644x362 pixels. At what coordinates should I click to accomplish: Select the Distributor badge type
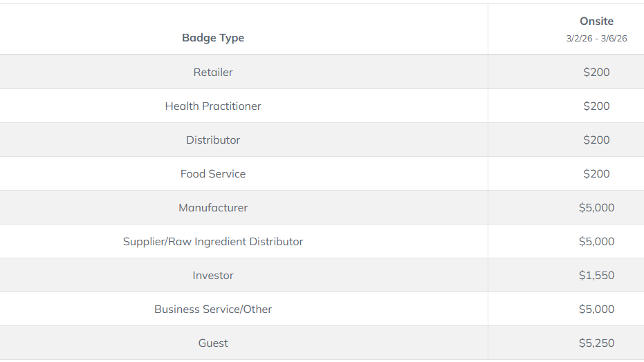(x=213, y=140)
